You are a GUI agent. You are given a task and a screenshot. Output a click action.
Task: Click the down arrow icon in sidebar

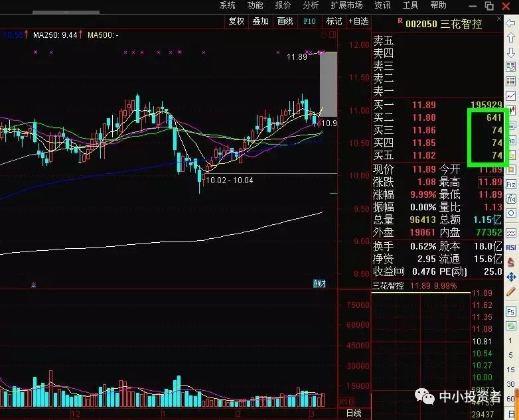pos(511,52)
